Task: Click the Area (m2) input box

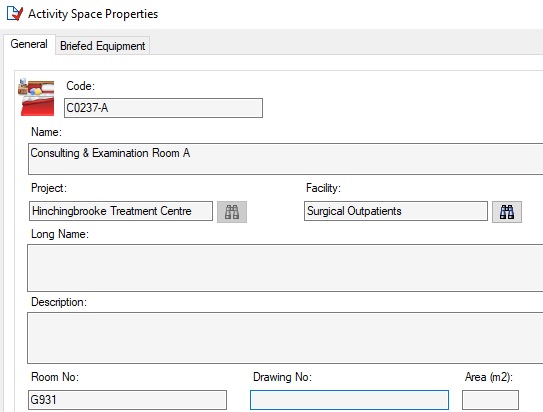Action: point(490,400)
